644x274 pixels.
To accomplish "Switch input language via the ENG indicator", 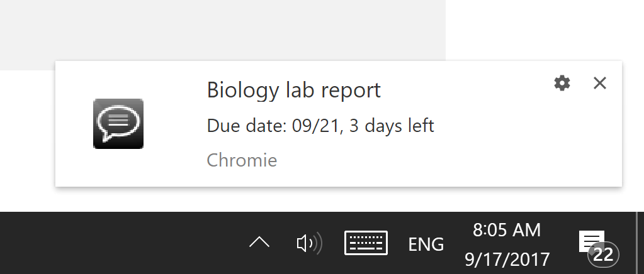I will coord(426,244).
